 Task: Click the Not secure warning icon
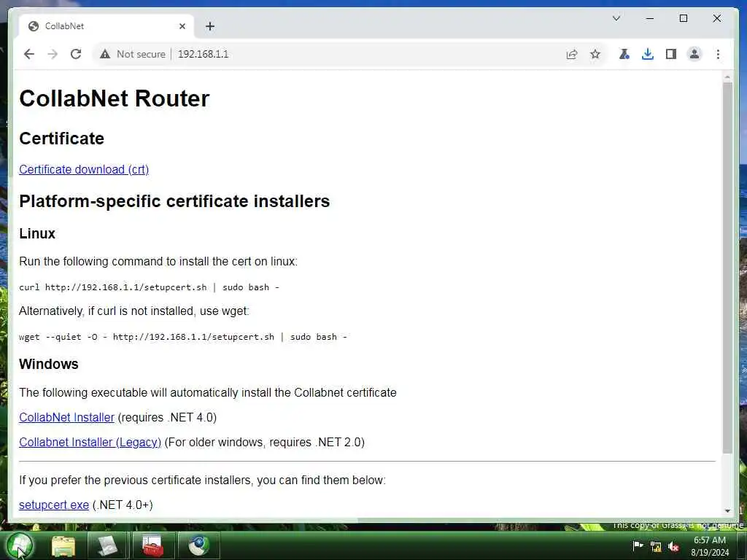105,54
